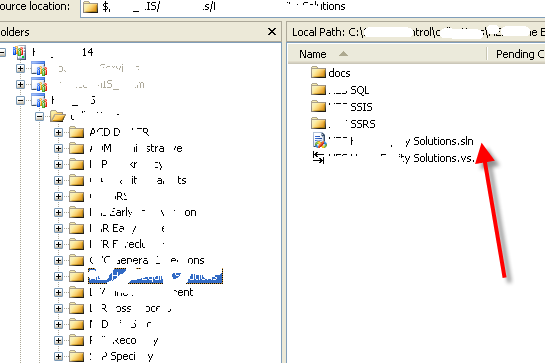
Task: Select the Solutions.vs source control file icon
Action: pos(318,158)
